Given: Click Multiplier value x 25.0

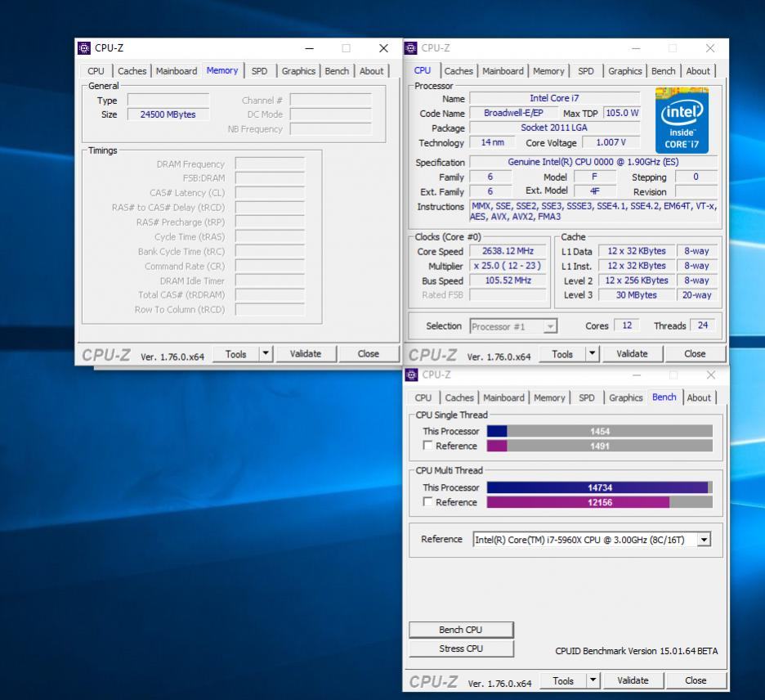Looking at the screenshot, I should (508, 266).
